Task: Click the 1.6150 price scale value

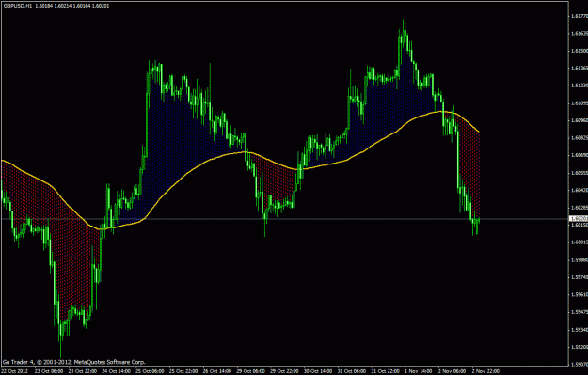Action: click(579, 51)
